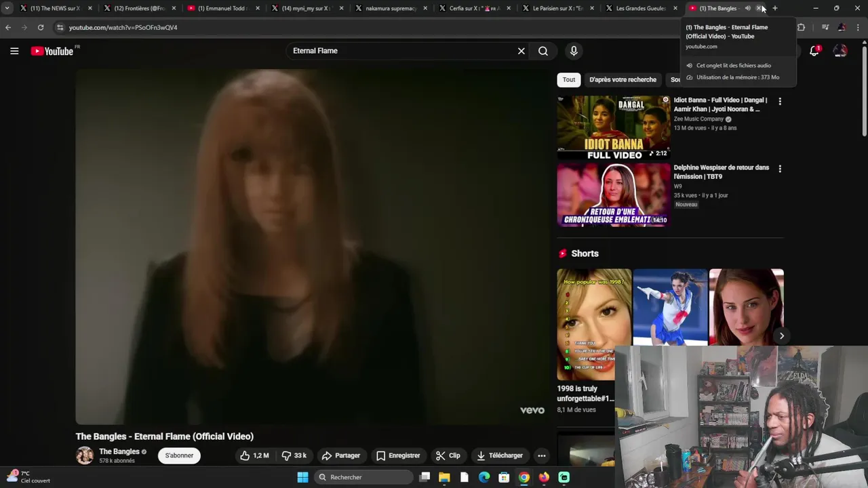Select the Tout filter chip
868x488 pixels.
point(569,79)
